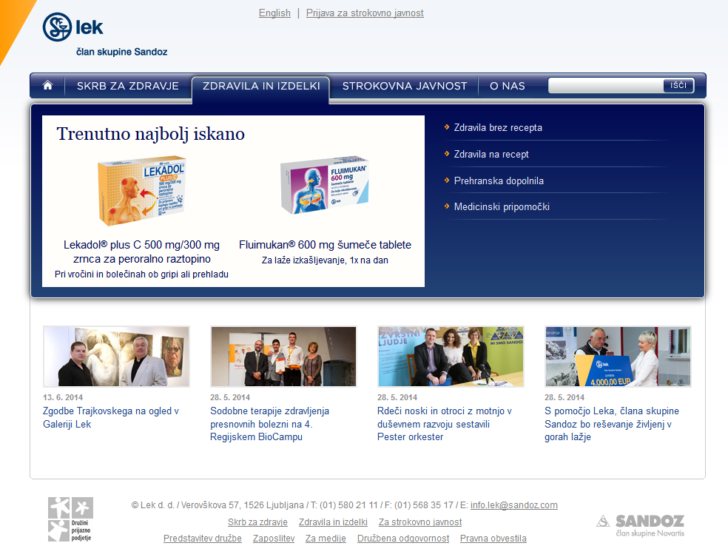Click the IŠČI search button
Image resolution: width=728 pixels, height=560 pixels.
pos(678,85)
